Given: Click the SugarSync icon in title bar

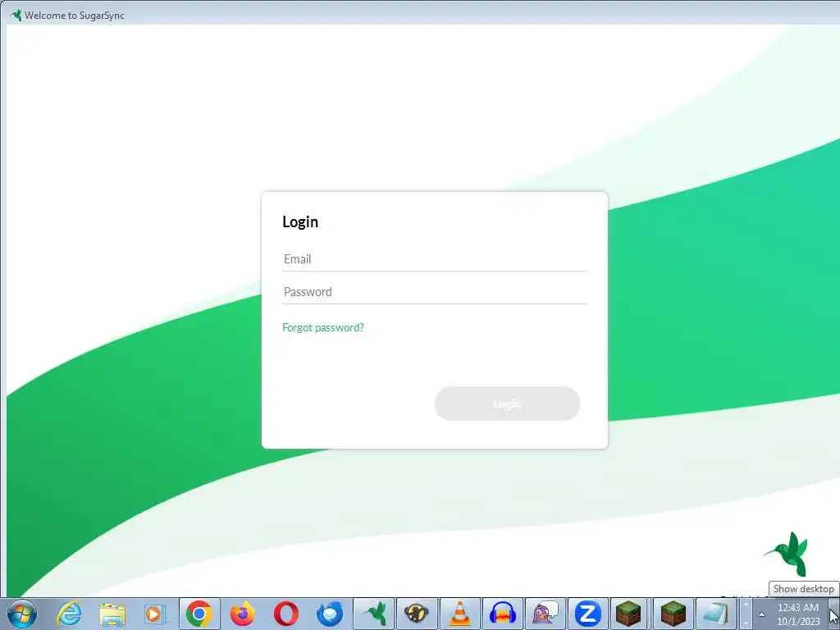Looking at the screenshot, I should tap(16, 15).
